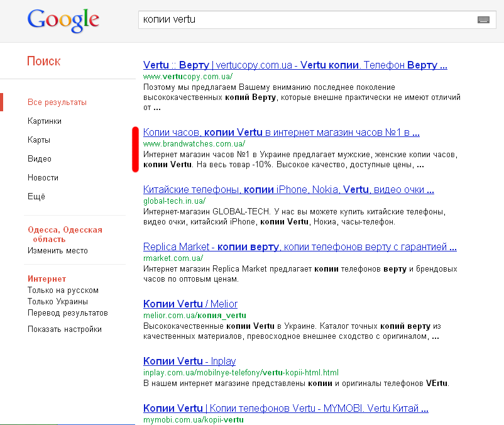Open 'Копии Vertu - Inplay' result
The width and height of the screenshot is (504, 425).
pyautogui.click(x=189, y=361)
